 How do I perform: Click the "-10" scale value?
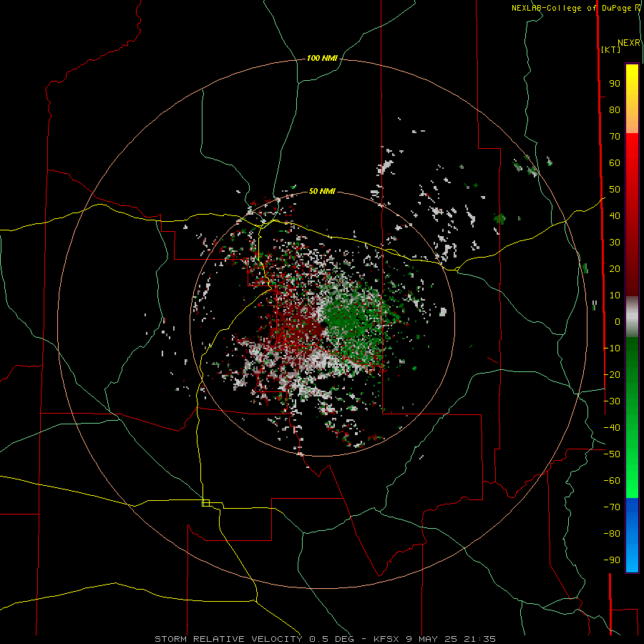point(612,348)
